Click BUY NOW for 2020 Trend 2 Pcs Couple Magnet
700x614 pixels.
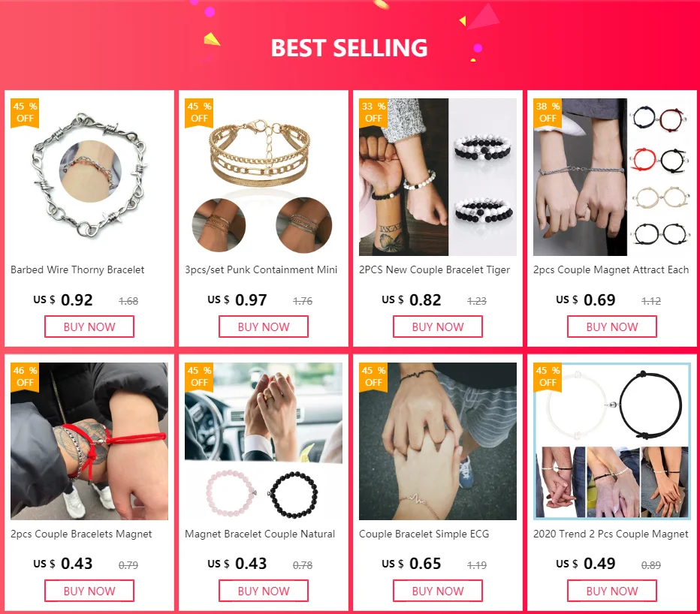click(x=612, y=591)
